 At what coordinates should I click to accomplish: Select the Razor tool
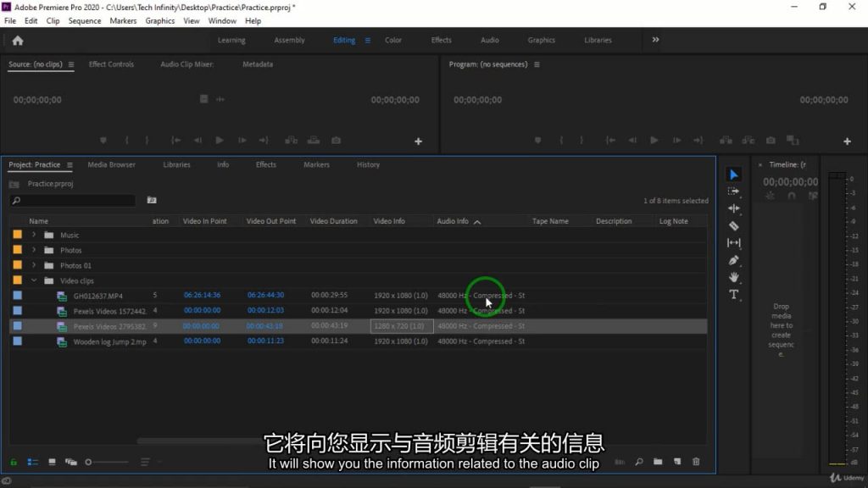(733, 225)
